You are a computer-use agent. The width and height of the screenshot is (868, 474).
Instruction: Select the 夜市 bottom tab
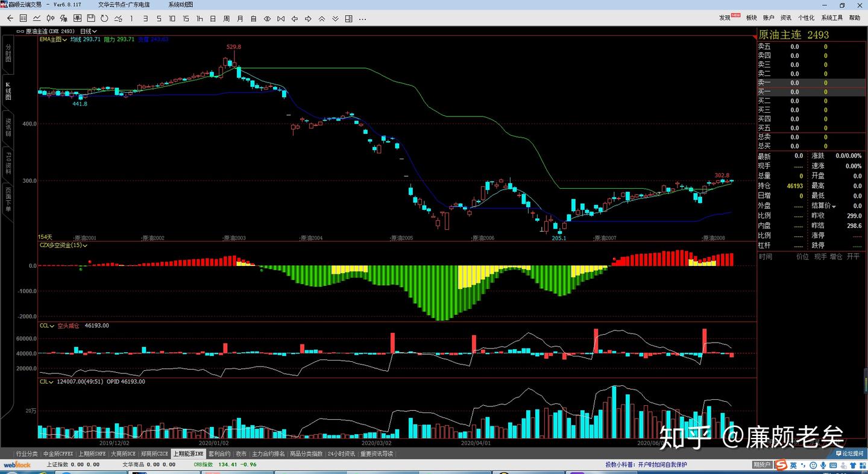[x=241, y=453]
